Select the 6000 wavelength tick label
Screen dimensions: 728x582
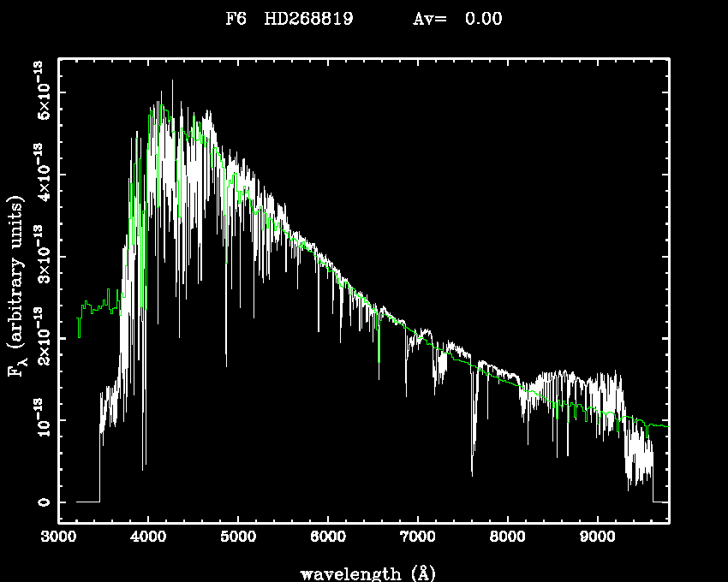(x=328, y=538)
